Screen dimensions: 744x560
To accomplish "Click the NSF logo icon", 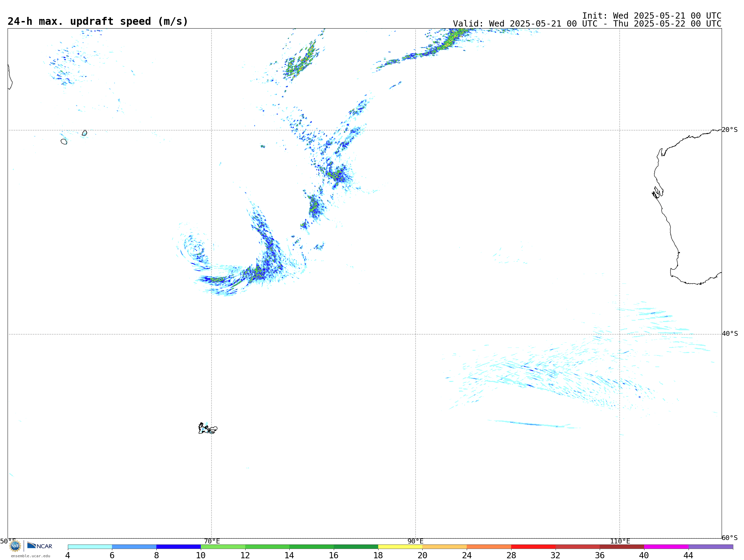I will 15,546.
